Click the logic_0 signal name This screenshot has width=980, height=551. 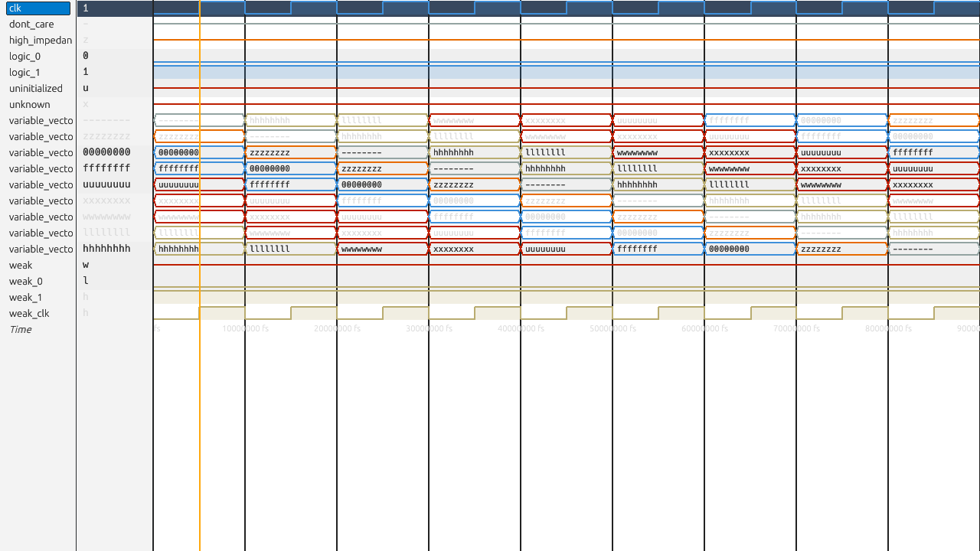[24, 57]
